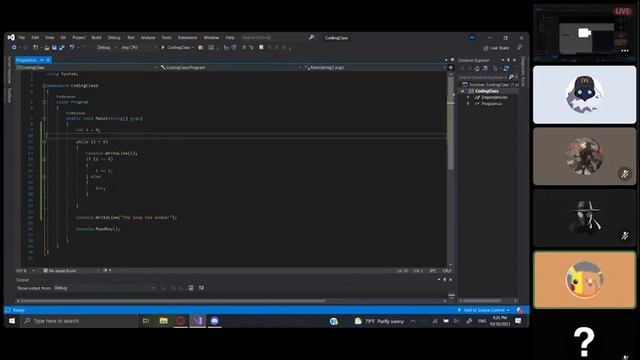Image resolution: width=640 pixels, height=360 pixels.
Task: Close the Output panel
Action: click(451, 280)
